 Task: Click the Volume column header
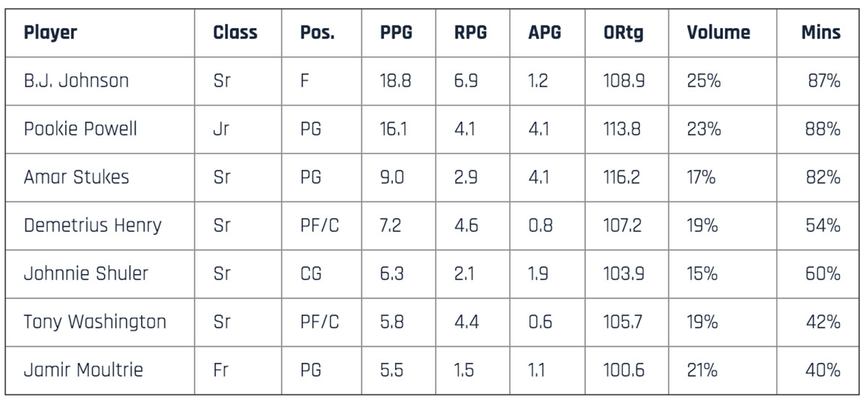click(718, 33)
